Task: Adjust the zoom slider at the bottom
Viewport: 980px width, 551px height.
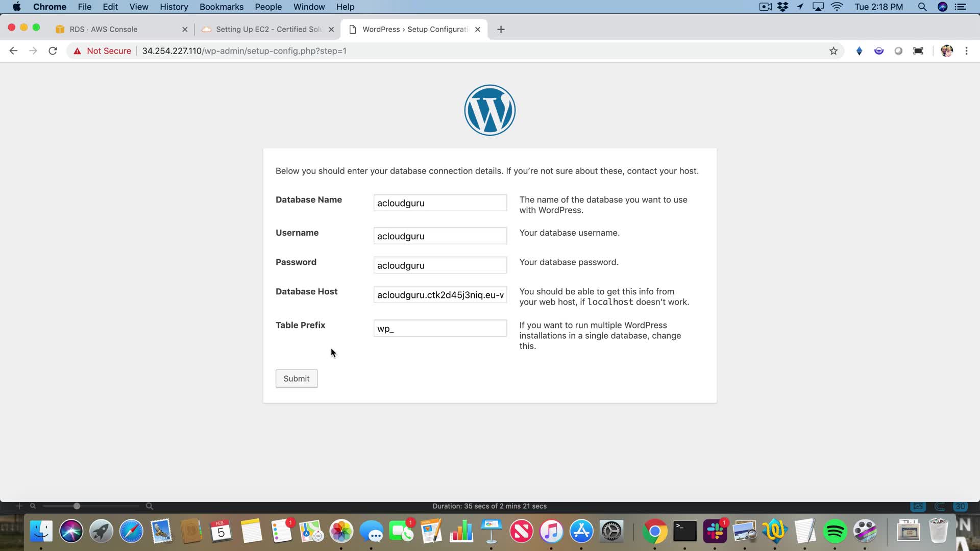Action: pos(77,506)
